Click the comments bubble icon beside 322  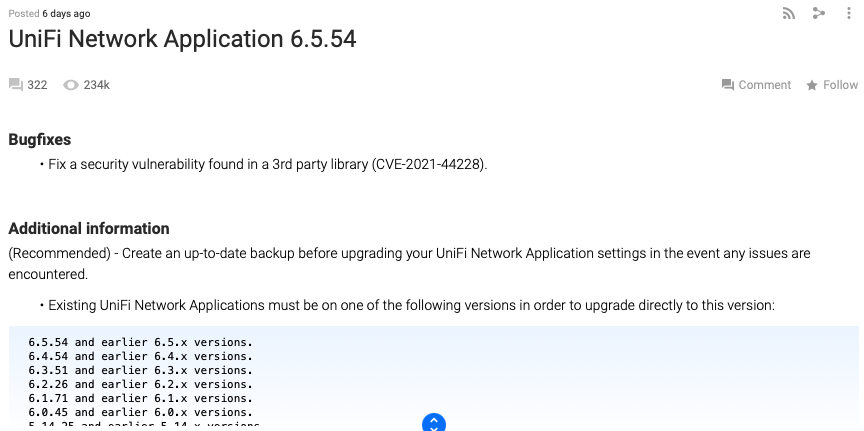tap(15, 85)
